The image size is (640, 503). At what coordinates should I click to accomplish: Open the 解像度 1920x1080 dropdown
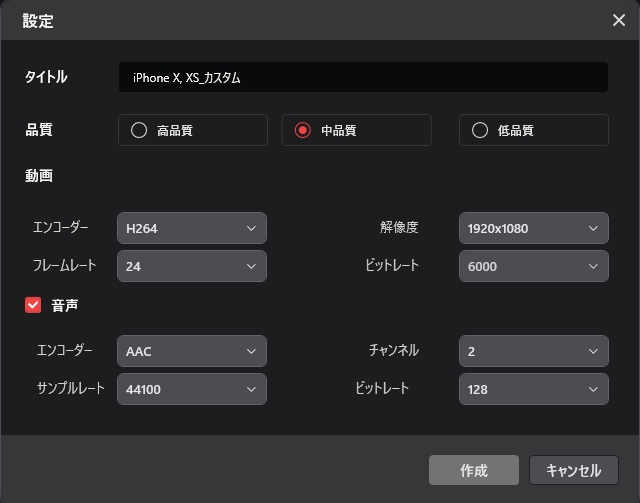(533, 228)
